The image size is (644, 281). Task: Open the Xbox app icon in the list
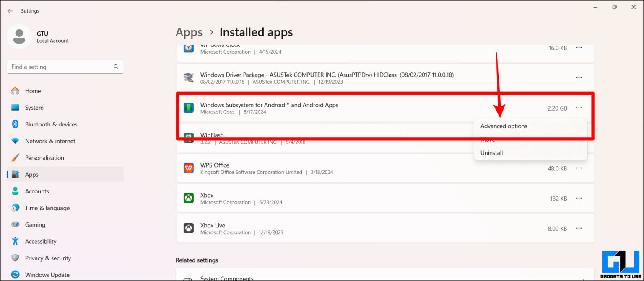[188, 198]
